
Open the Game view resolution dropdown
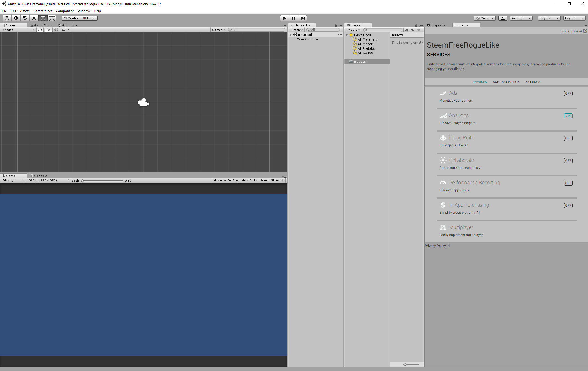[48, 181]
